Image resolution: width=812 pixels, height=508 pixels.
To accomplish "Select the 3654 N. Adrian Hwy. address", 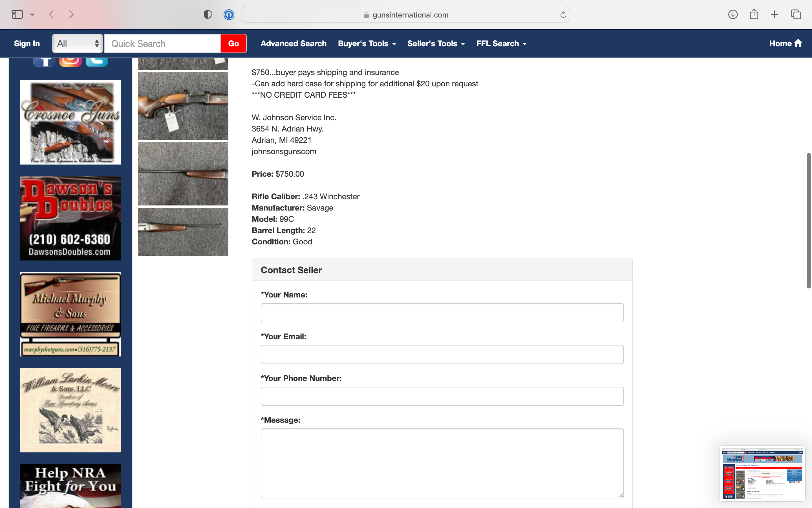I will (288, 129).
